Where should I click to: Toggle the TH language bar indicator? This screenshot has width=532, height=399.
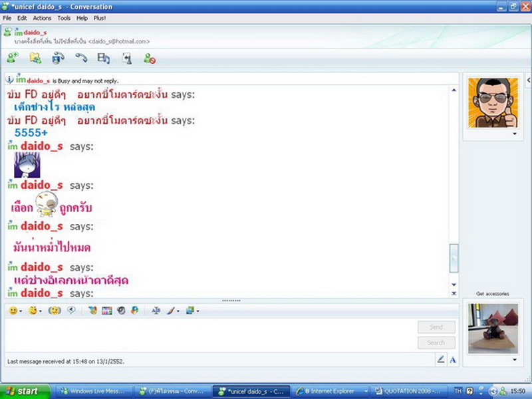click(458, 392)
